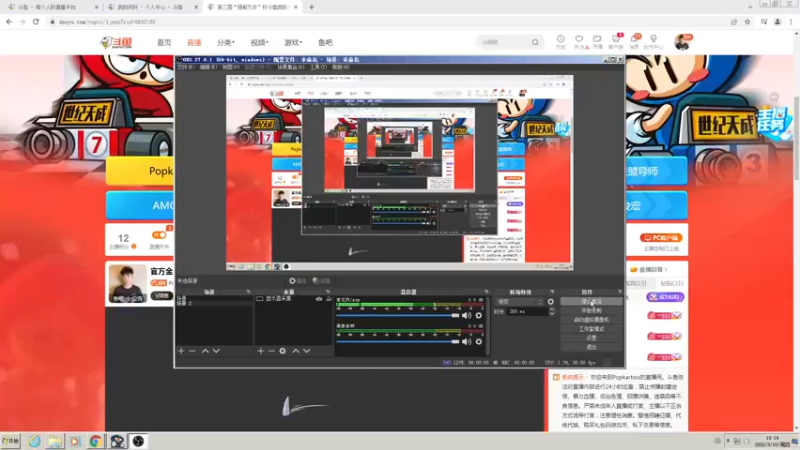Toggle visibility eye of display capture source
Screen dimensions: 800x450
point(319,299)
